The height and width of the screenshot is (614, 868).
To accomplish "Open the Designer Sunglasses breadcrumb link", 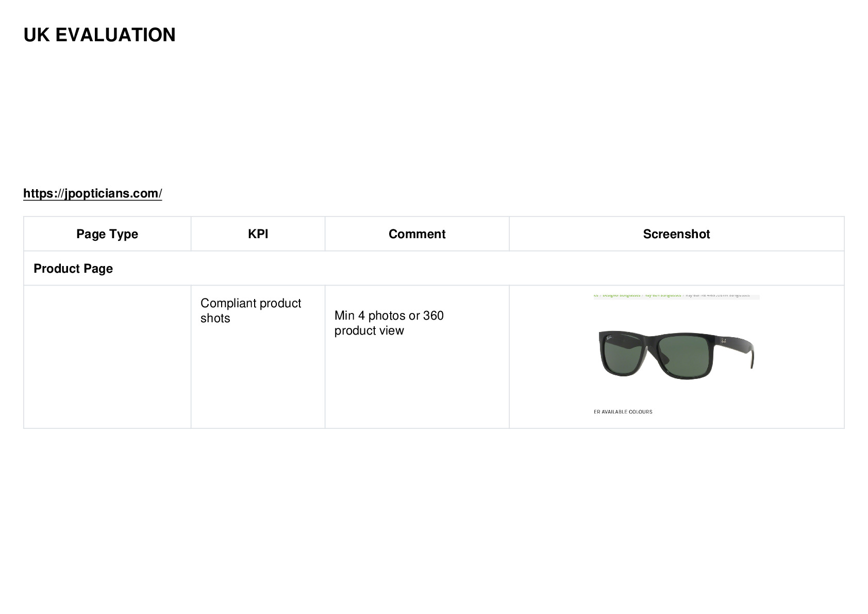I will [621, 295].
